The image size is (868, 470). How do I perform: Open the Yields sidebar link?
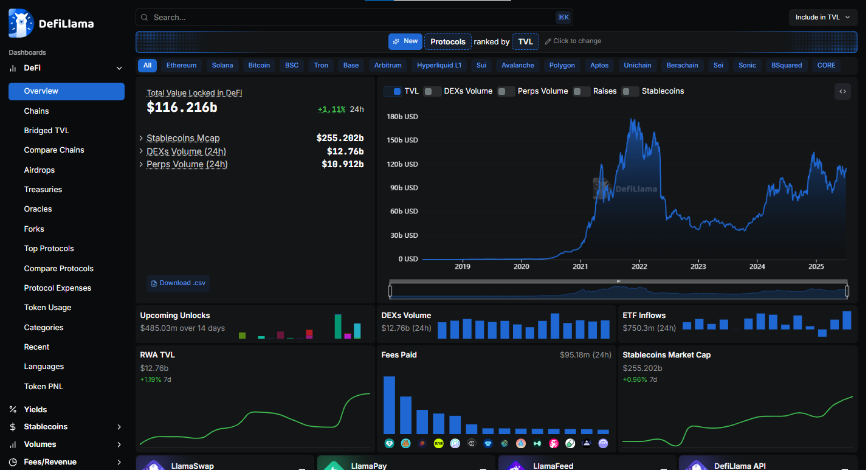coord(35,410)
